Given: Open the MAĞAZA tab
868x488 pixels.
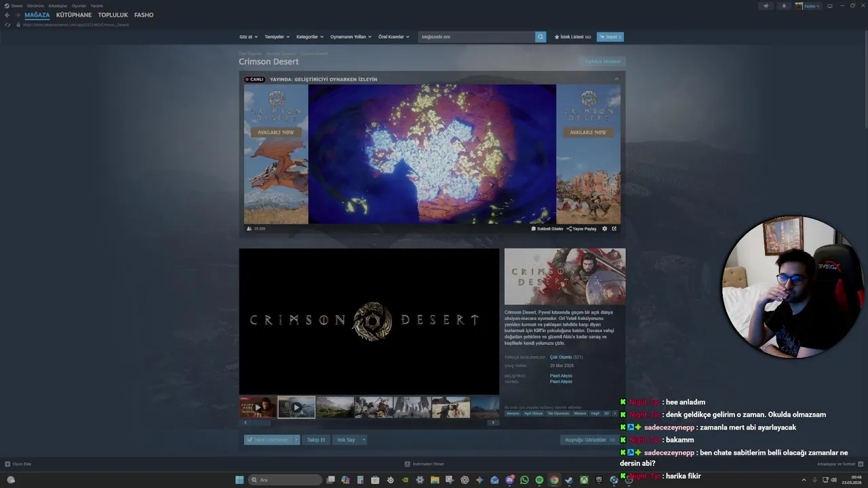Looking at the screenshot, I should pos(37,15).
